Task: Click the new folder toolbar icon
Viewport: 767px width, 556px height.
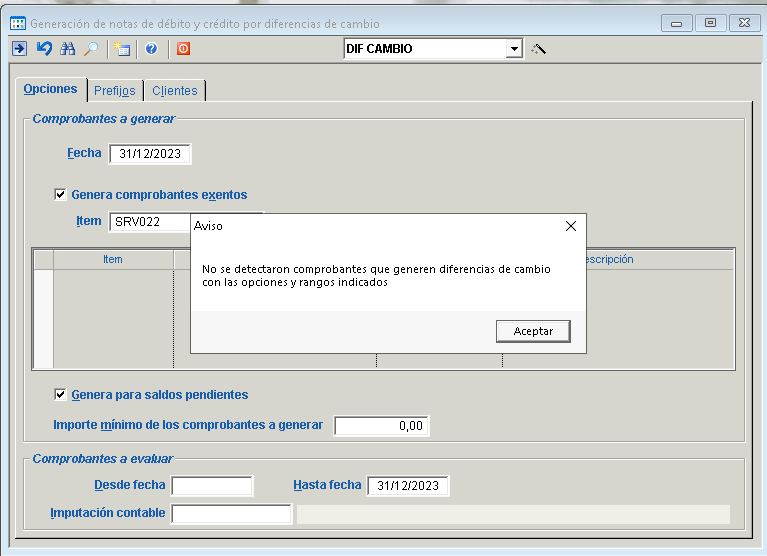Action: 122,48
